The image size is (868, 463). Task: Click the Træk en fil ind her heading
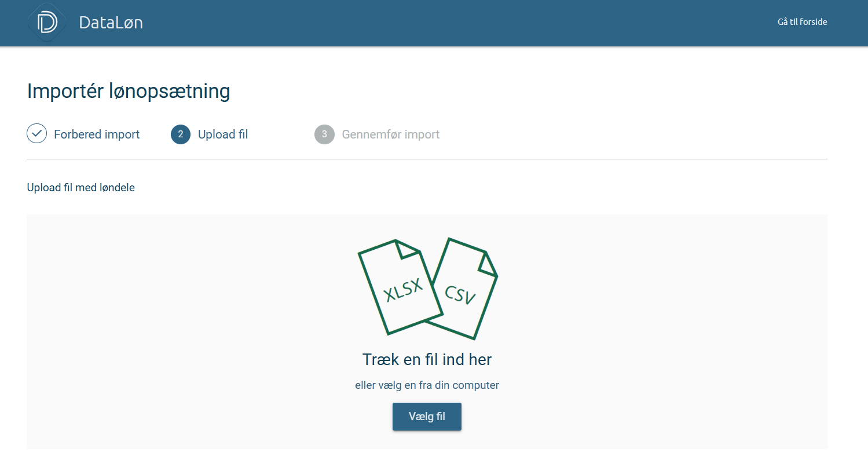427,359
